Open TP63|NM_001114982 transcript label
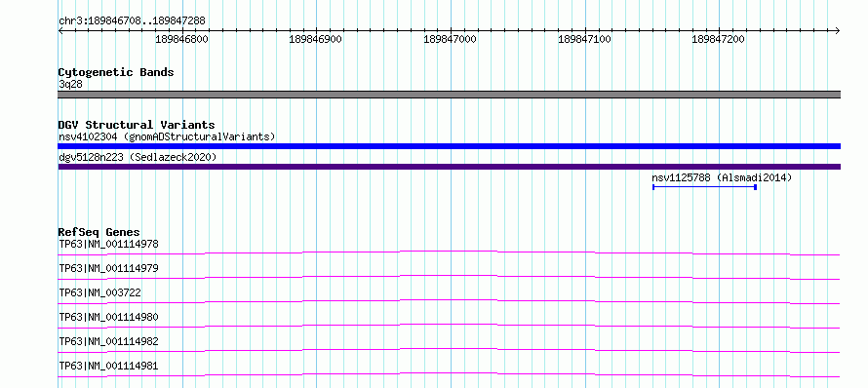868x388 pixels. coord(108,341)
